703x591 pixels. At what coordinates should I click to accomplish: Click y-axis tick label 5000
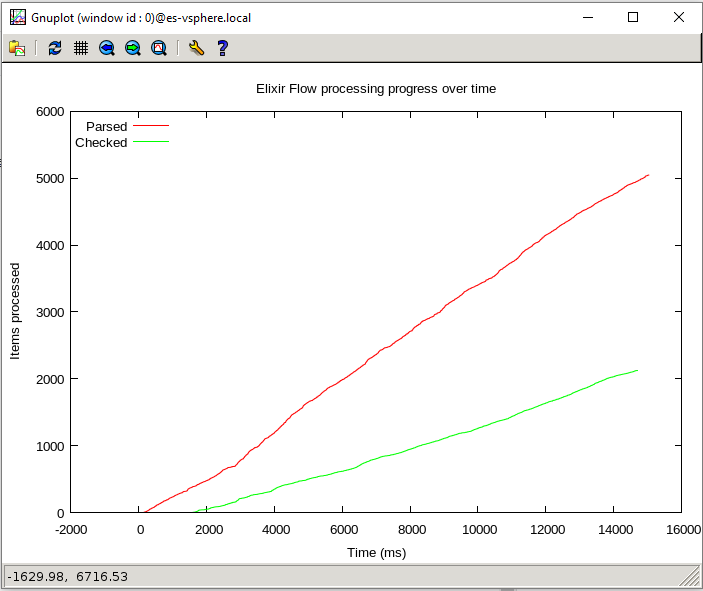50,179
